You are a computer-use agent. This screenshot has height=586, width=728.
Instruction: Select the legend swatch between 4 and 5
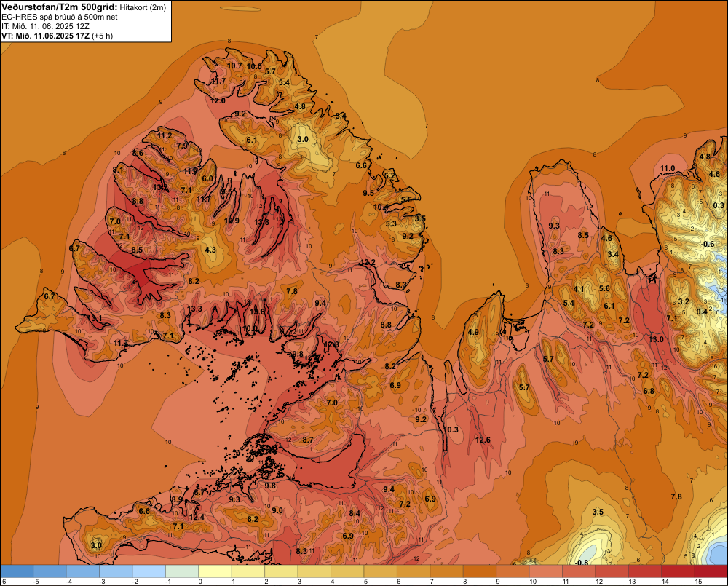(347, 571)
